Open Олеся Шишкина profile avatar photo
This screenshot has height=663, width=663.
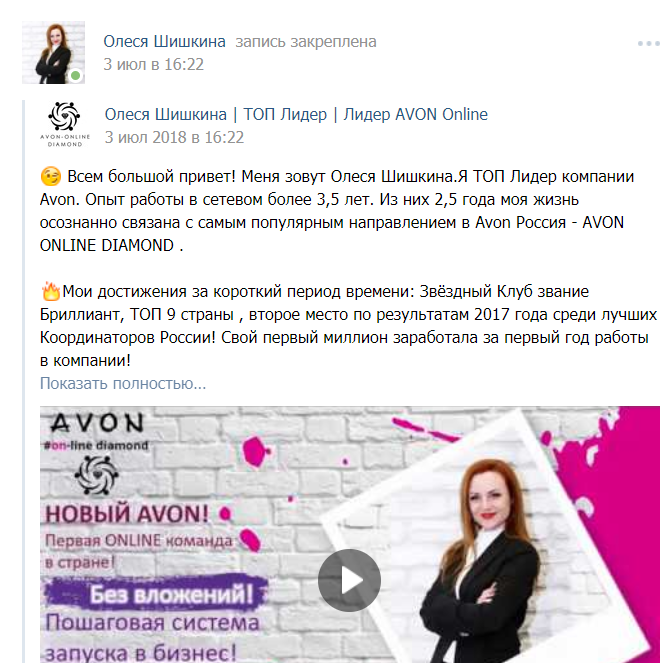pos(53,52)
